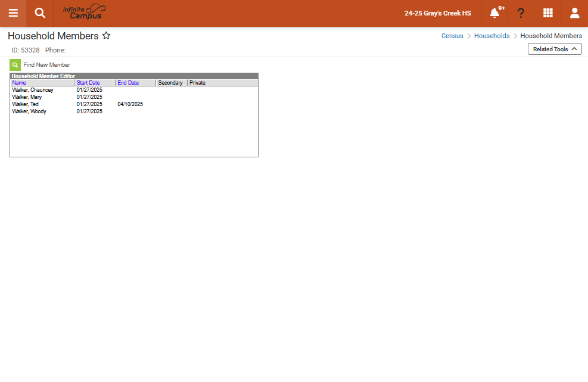This screenshot has height=382, width=588.
Task: Click the household ID 53328 text
Action: click(x=25, y=50)
